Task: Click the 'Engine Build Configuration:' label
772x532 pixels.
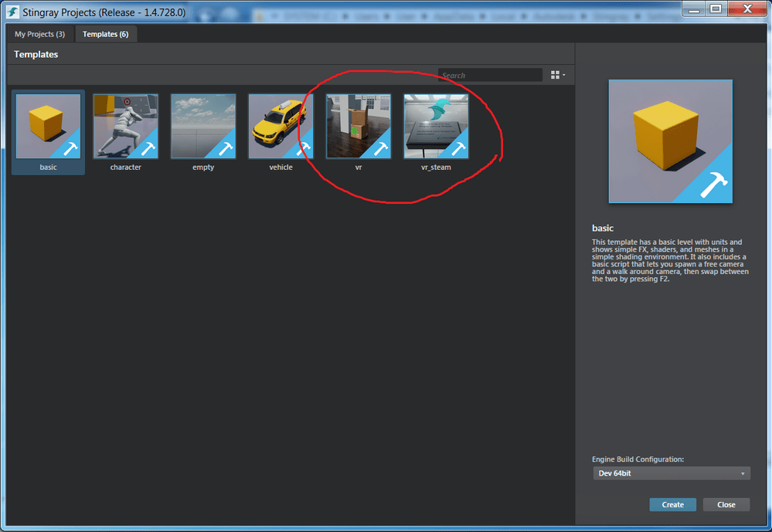Action: [x=638, y=459]
